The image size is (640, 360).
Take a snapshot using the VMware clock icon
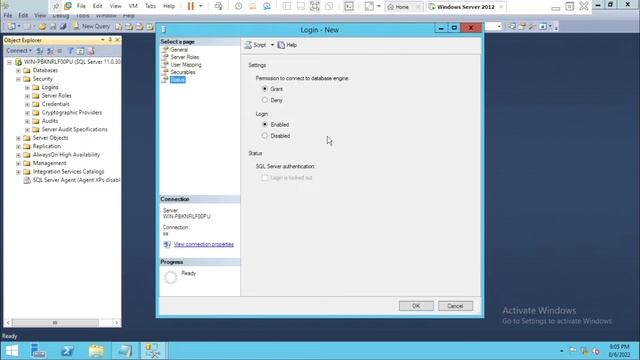tap(238, 6)
